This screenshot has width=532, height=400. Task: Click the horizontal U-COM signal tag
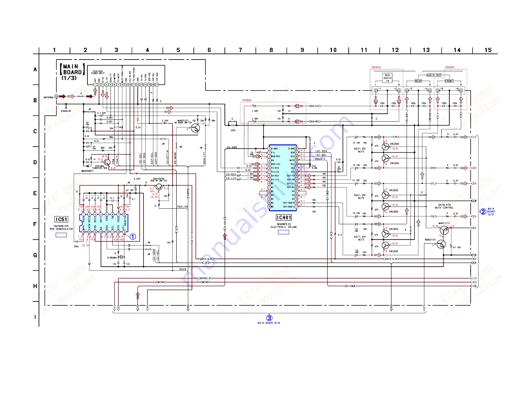click(350, 286)
